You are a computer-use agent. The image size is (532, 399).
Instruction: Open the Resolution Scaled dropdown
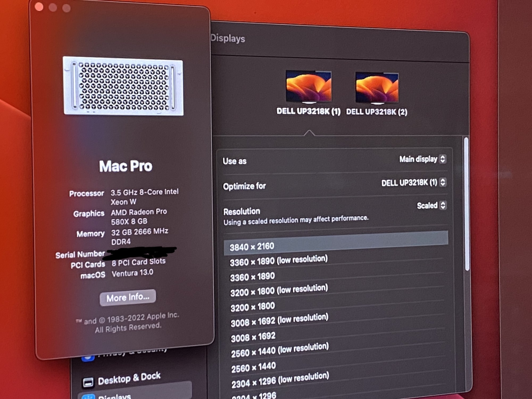coord(443,205)
